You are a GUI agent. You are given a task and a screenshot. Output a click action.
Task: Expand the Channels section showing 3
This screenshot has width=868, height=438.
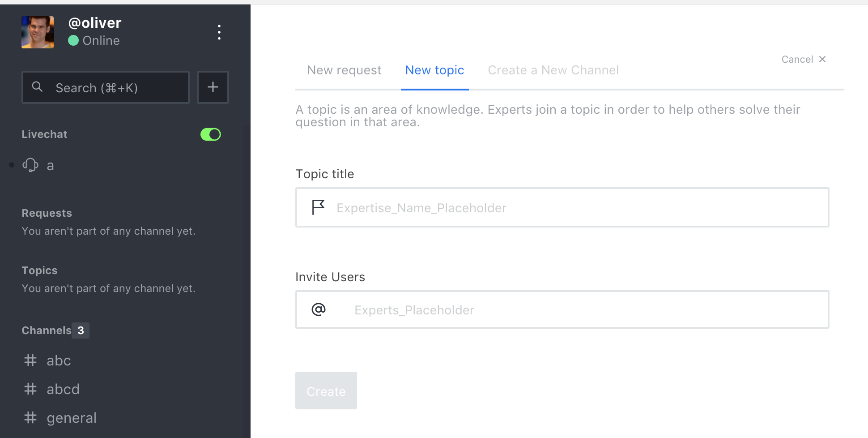pos(55,330)
